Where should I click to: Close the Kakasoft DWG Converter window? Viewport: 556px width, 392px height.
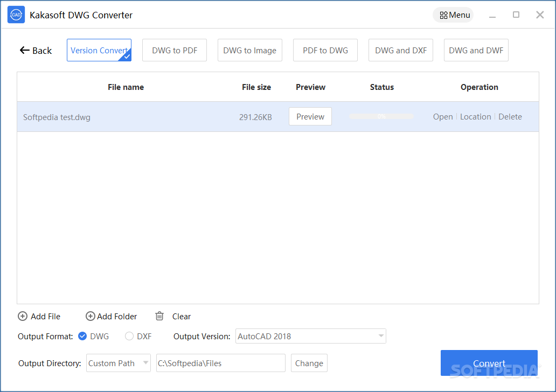(x=540, y=15)
